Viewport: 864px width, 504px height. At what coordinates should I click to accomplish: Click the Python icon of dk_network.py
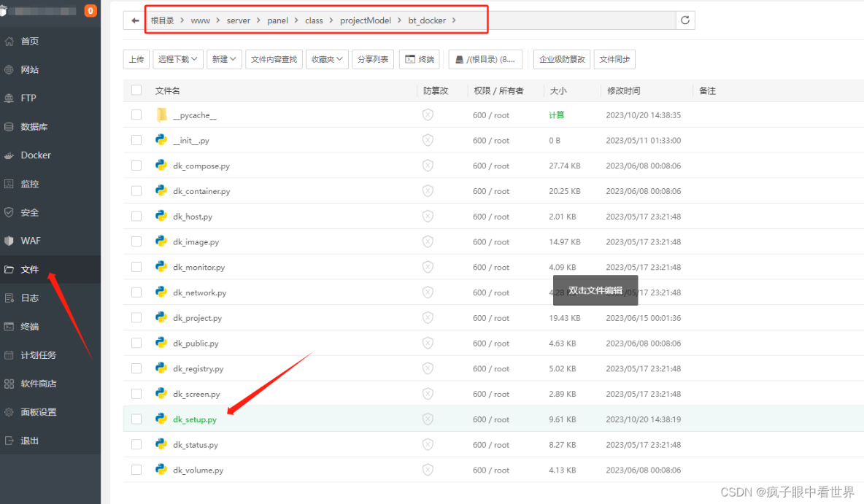coord(161,292)
